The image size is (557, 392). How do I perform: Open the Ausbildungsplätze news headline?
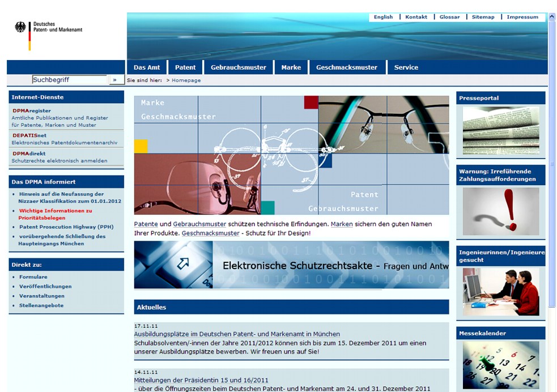(x=237, y=334)
